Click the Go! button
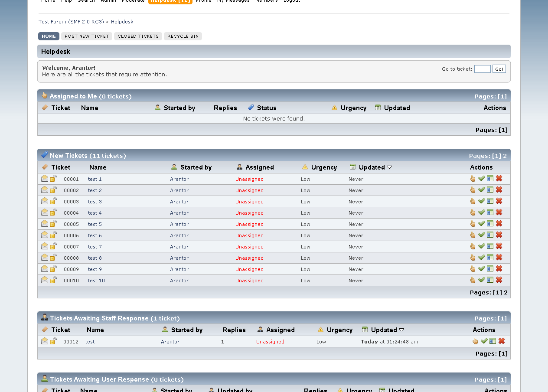Image resolution: width=548 pixels, height=392 pixels. 499,69
